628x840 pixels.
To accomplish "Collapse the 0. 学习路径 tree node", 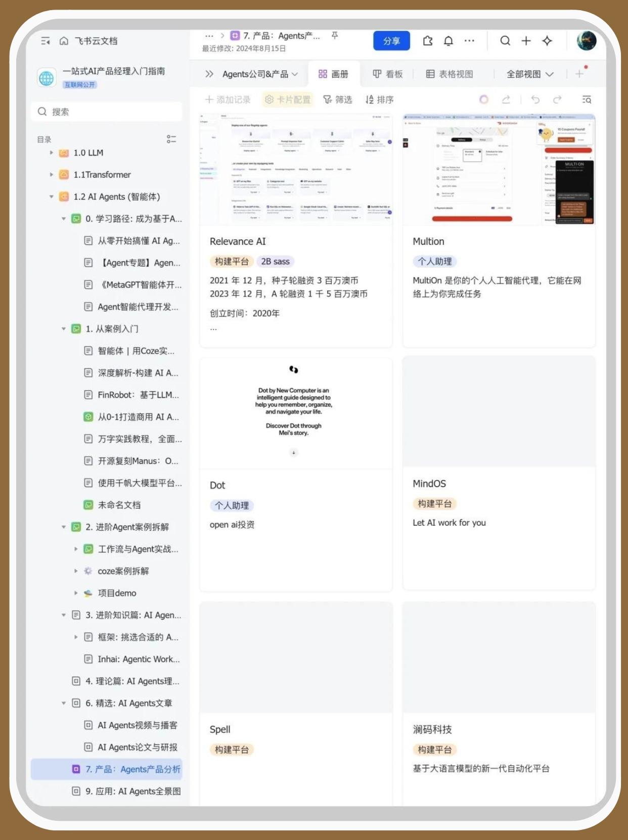I will [x=63, y=219].
